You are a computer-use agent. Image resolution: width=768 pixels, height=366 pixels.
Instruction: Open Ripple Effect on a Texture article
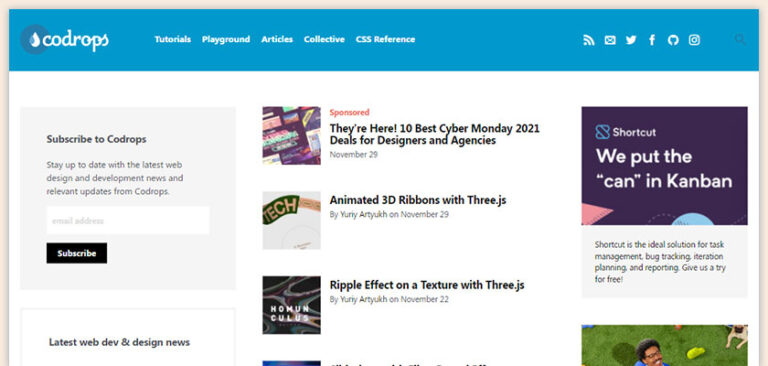point(427,285)
